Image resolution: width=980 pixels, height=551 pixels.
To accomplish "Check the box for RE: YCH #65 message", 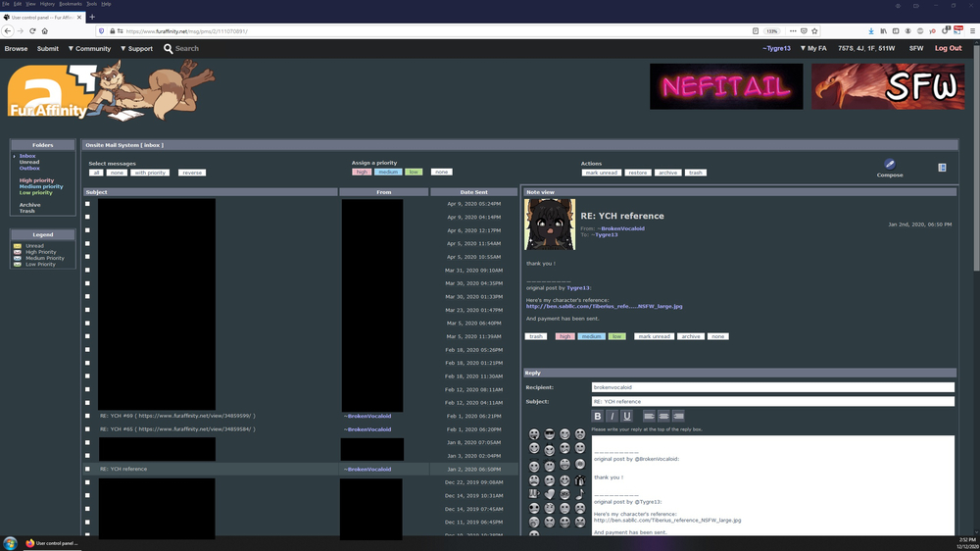I will point(87,429).
